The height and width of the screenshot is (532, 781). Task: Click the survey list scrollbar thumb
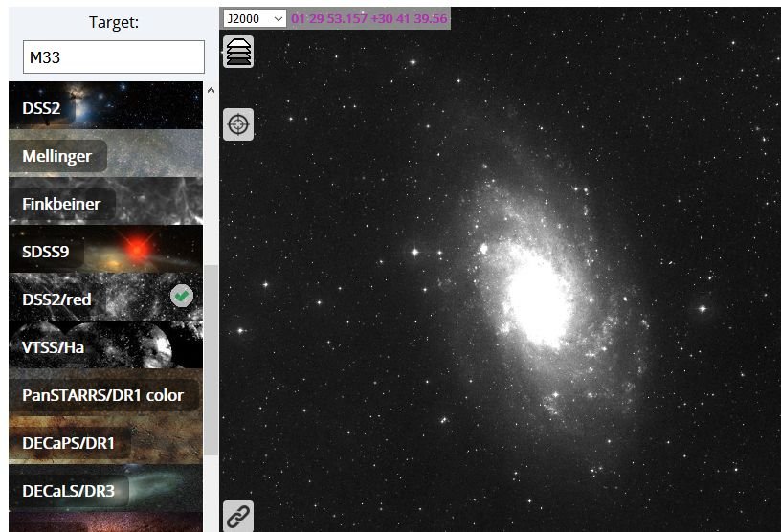(211, 360)
